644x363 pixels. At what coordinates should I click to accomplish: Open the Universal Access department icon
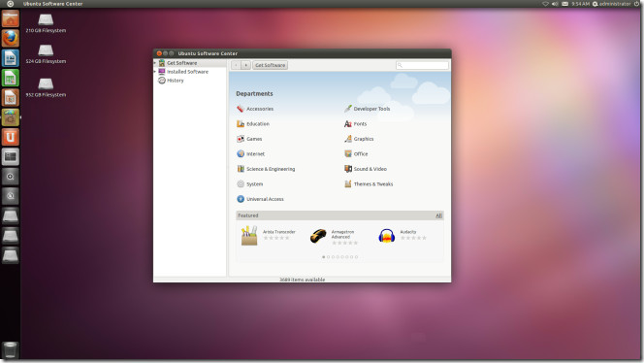[241, 199]
